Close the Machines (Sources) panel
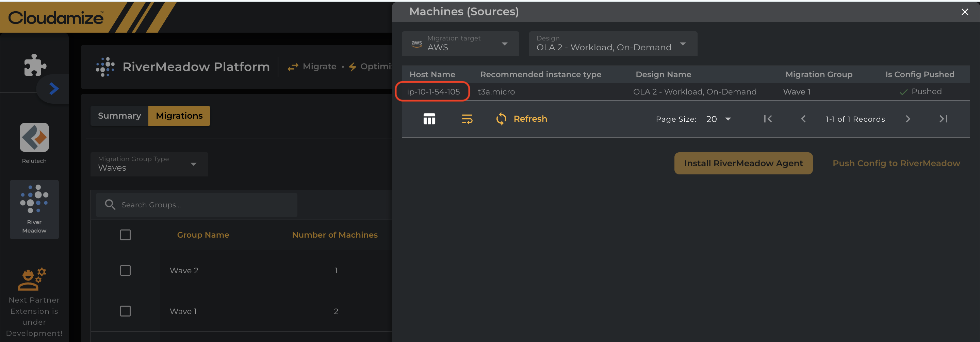 [x=965, y=12]
